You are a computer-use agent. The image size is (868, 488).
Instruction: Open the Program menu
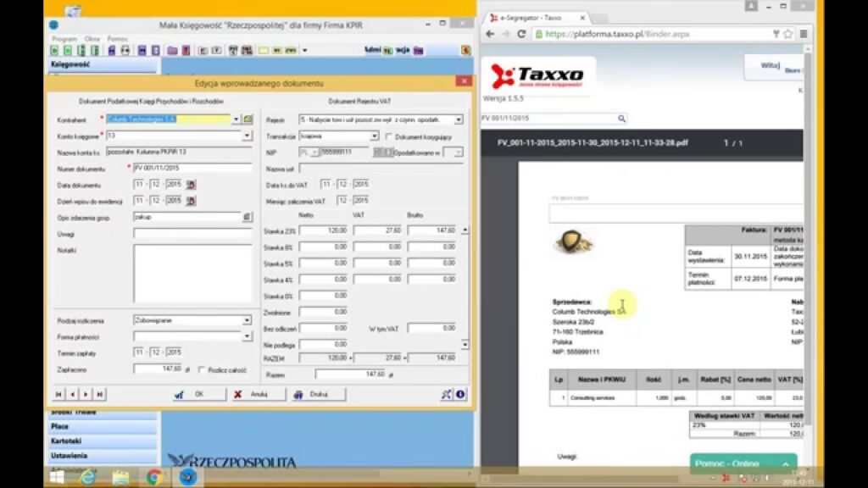pyautogui.click(x=64, y=39)
